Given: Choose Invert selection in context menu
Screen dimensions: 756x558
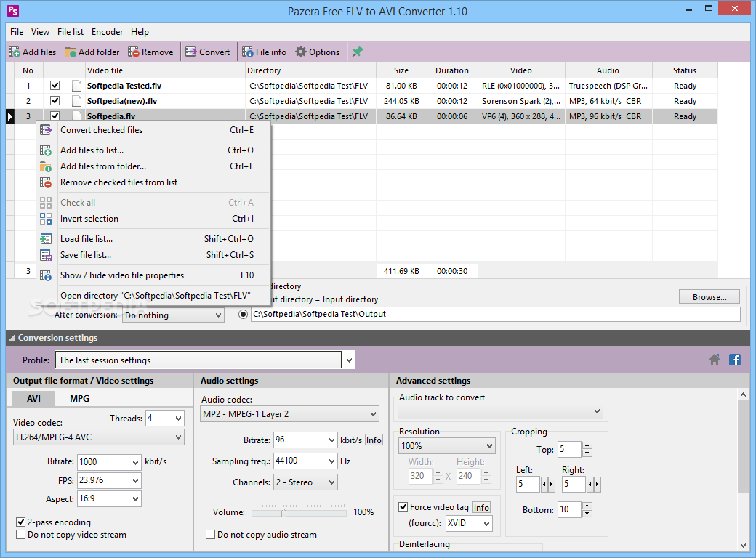Looking at the screenshot, I should coord(153,219).
